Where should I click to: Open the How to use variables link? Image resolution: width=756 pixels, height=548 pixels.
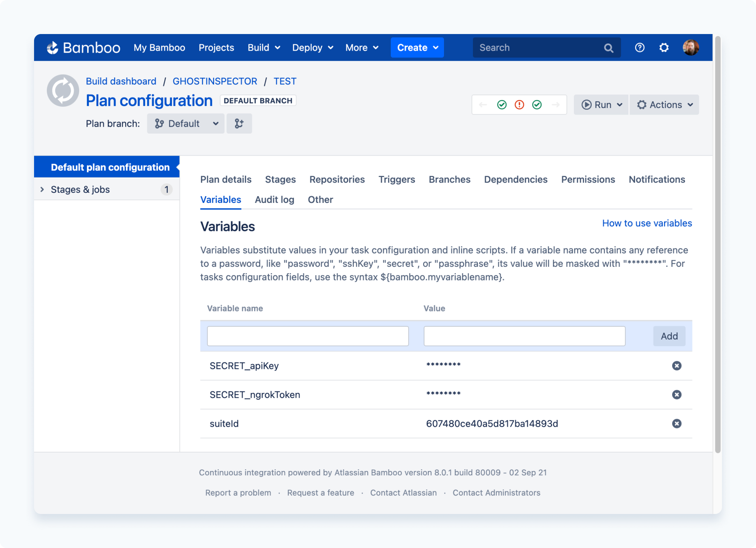[647, 223]
